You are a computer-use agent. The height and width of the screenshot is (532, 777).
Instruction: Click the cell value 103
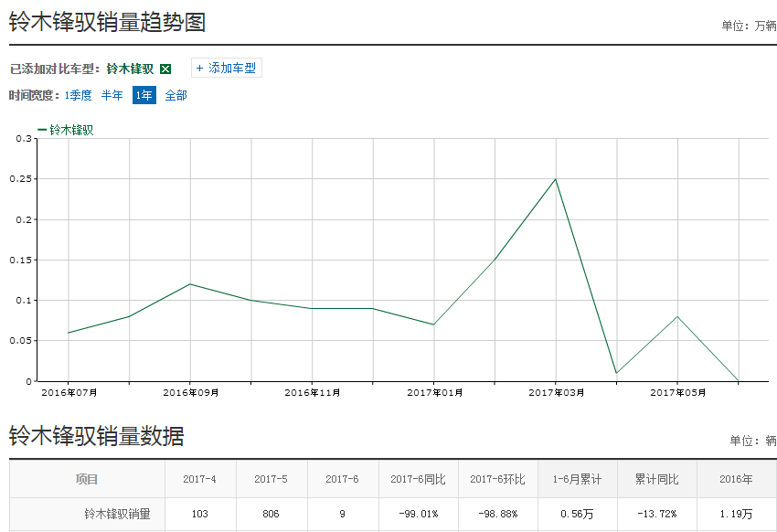point(199,514)
